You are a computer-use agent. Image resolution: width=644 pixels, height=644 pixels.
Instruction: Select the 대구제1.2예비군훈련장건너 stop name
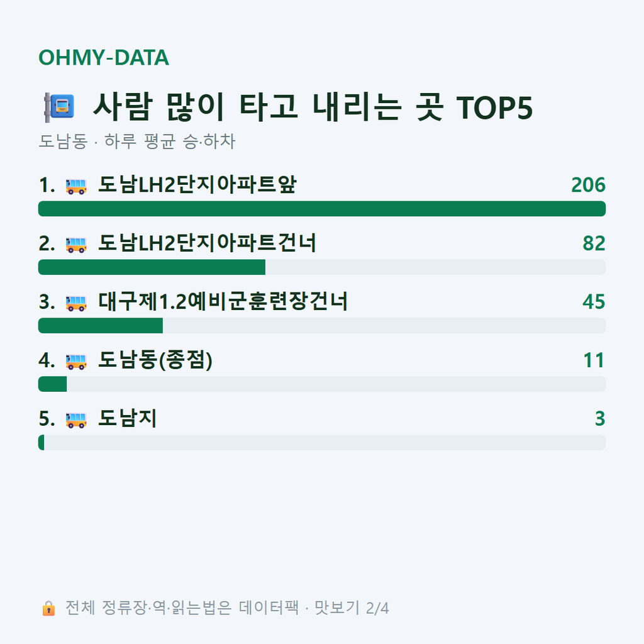pos(223,301)
